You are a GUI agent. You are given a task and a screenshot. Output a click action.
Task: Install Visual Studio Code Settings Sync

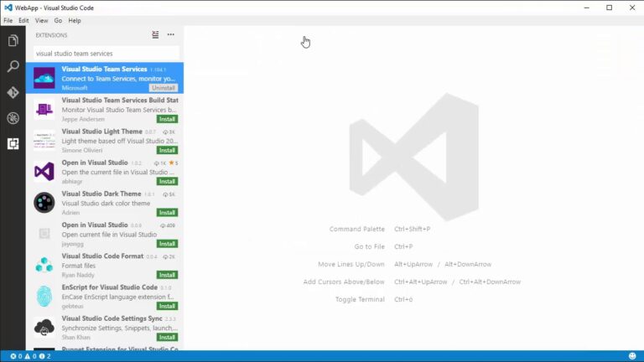(x=167, y=338)
